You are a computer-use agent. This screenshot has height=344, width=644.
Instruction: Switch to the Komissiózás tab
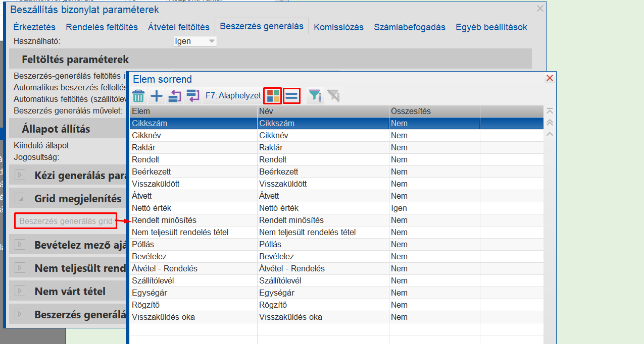point(338,27)
